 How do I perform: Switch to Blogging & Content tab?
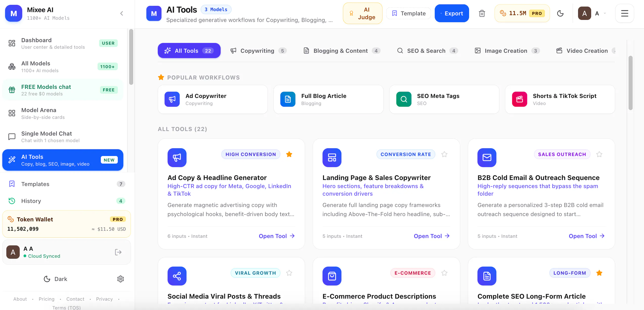(x=342, y=51)
